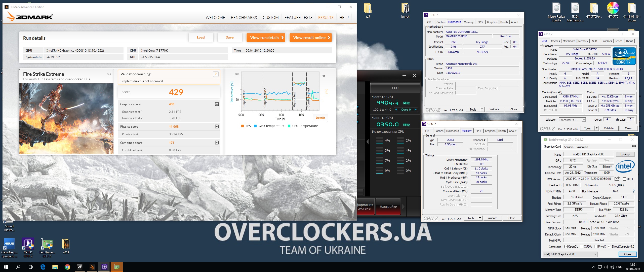
Task: Open Google Chrome from taskbar
Action: (x=67, y=267)
